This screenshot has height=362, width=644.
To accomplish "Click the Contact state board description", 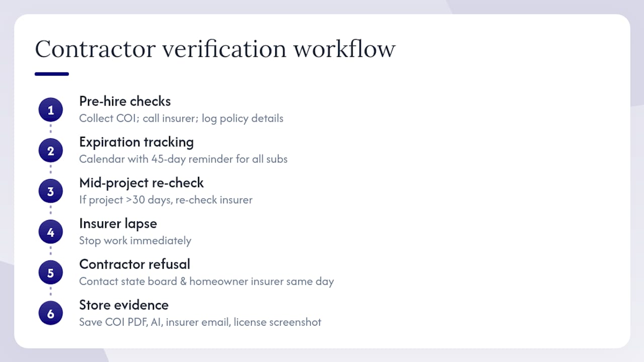I will [x=206, y=282].
